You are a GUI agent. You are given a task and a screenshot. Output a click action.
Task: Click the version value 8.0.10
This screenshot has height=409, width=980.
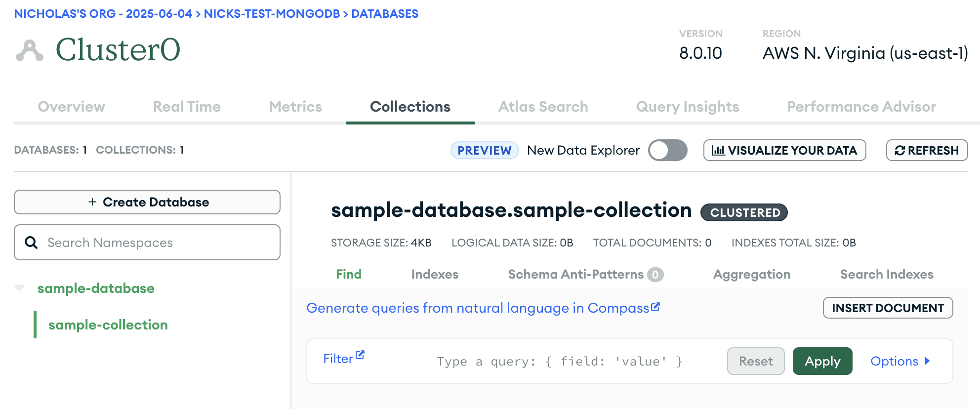pyautogui.click(x=700, y=53)
